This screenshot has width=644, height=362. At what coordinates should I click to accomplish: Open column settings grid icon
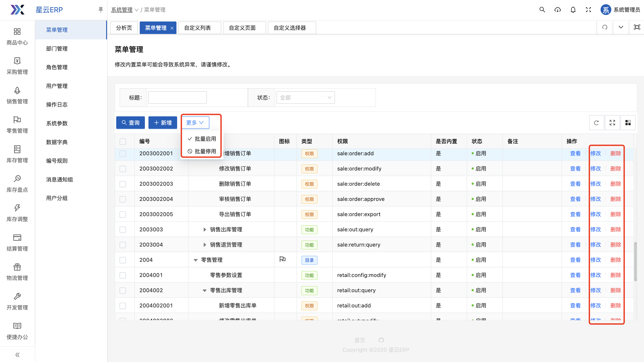point(628,123)
